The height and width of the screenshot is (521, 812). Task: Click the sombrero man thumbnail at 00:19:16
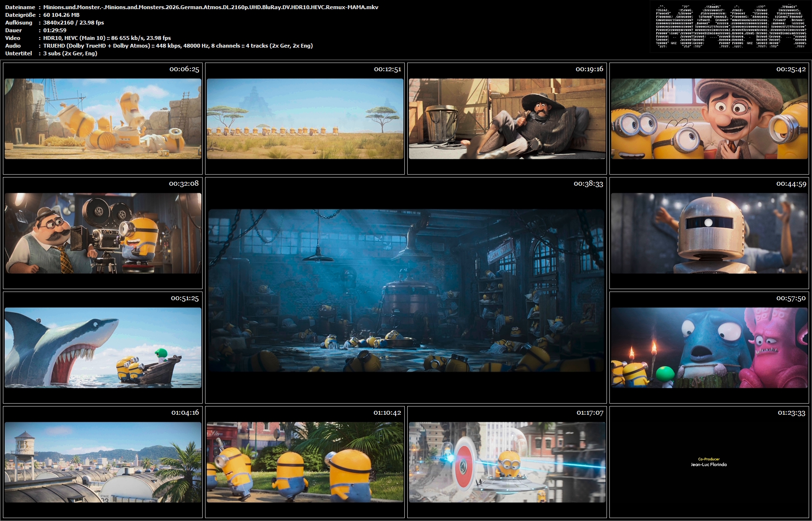pos(507,119)
